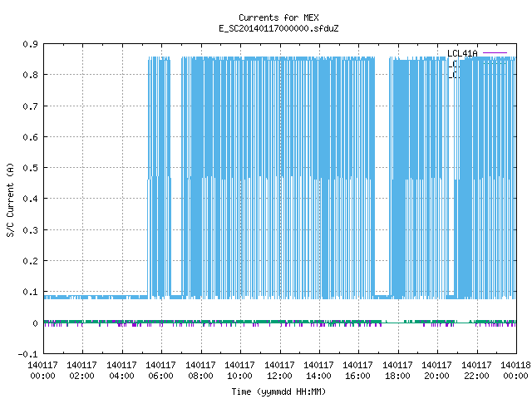
Task: Click the 0 y-axis tick label
Action: pyautogui.click(x=35, y=323)
